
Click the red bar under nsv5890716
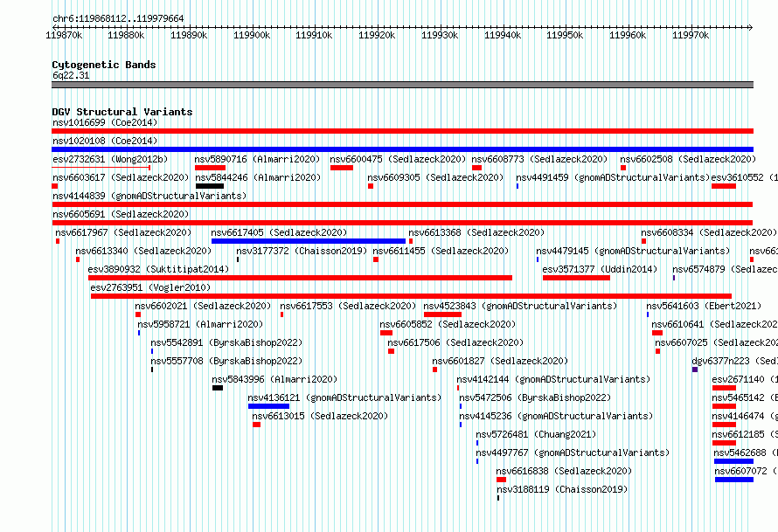coord(210,168)
